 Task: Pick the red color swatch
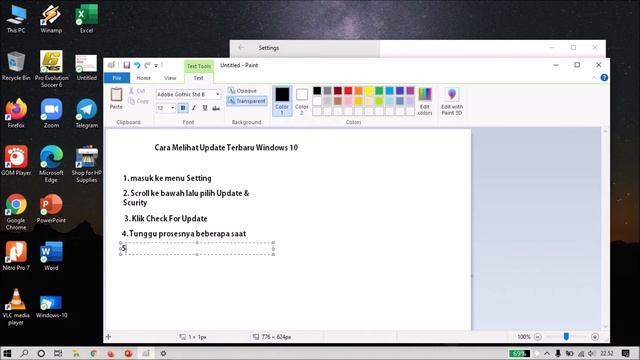coord(348,91)
